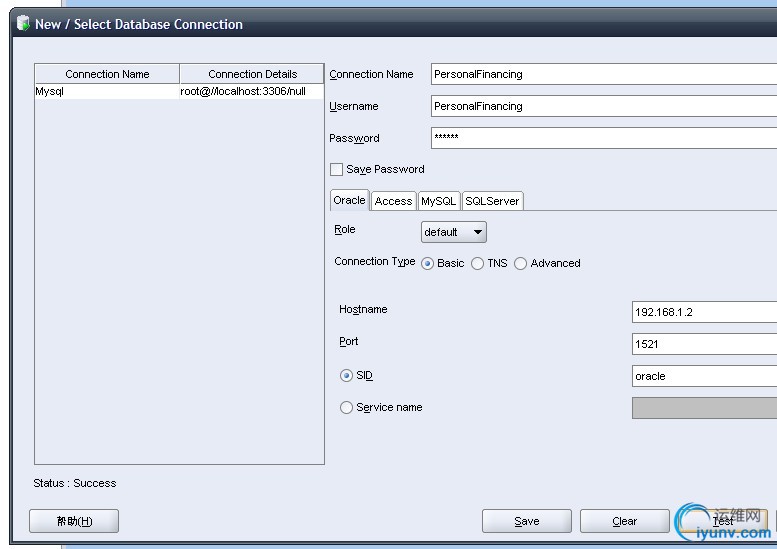777x549 pixels.
Task: Switch to the Oracle tab
Action: [x=349, y=200]
